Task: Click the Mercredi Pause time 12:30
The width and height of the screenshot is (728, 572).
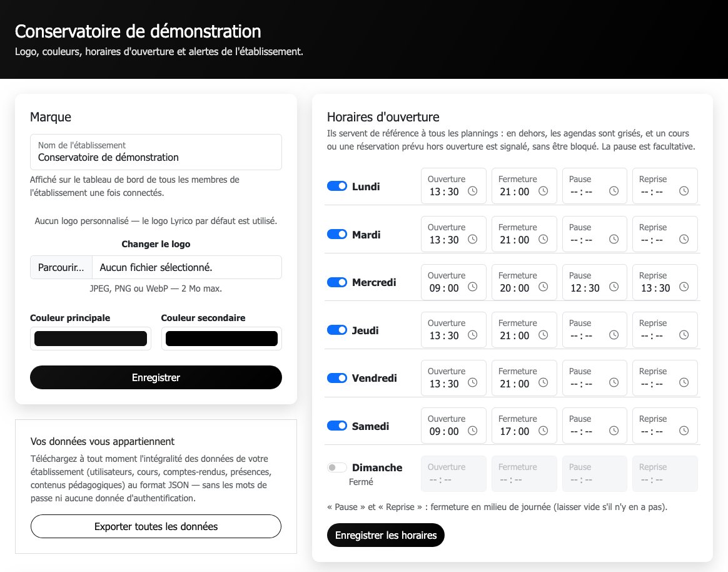Action: [585, 288]
